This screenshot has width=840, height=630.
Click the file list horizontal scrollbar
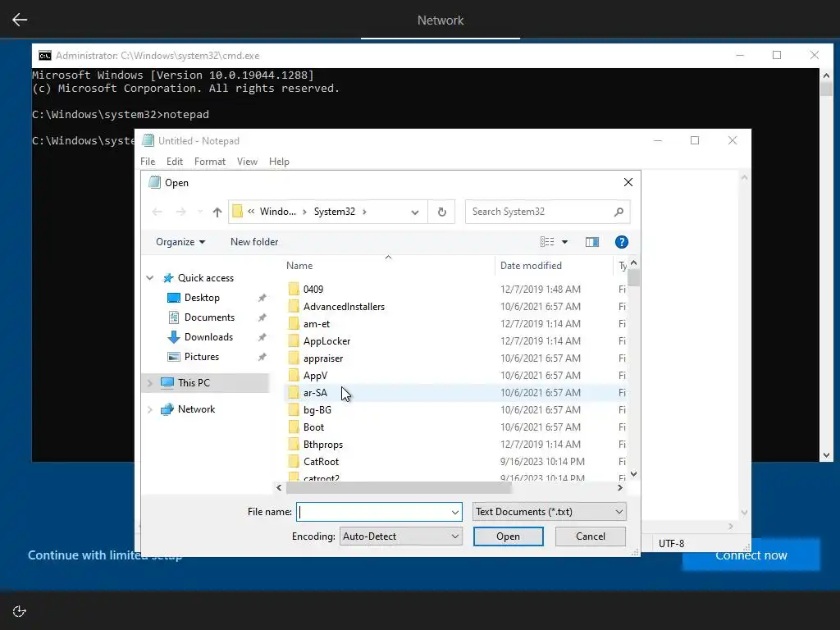pos(399,487)
